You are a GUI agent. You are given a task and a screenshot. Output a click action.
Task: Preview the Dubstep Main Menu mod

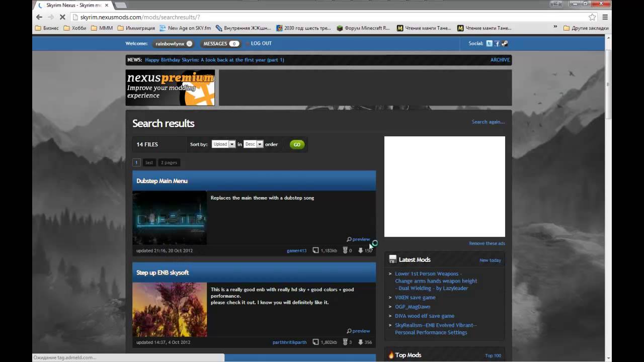click(x=358, y=239)
